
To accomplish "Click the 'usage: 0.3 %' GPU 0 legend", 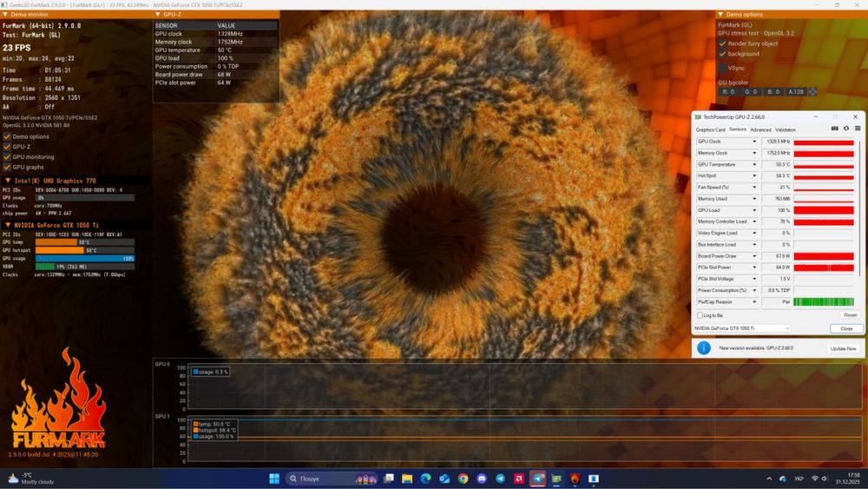I will coord(210,372).
